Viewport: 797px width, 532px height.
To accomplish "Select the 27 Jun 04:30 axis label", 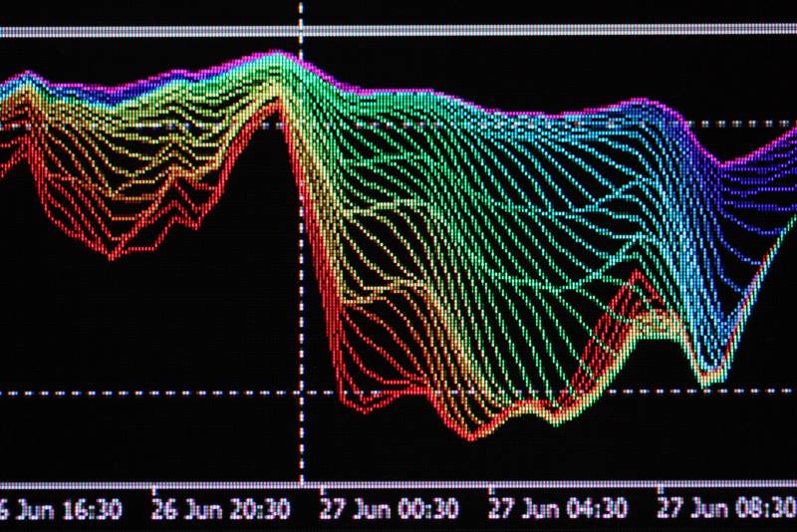I will (558, 510).
